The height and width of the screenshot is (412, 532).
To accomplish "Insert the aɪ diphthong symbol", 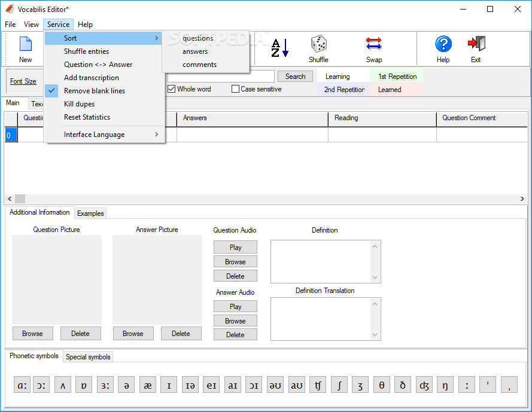I will pyautogui.click(x=233, y=384).
